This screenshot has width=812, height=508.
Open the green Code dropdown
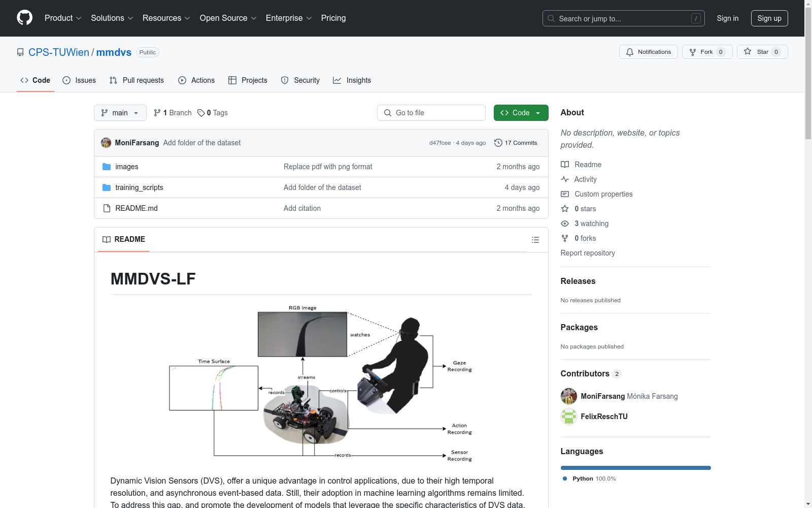(x=521, y=113)
